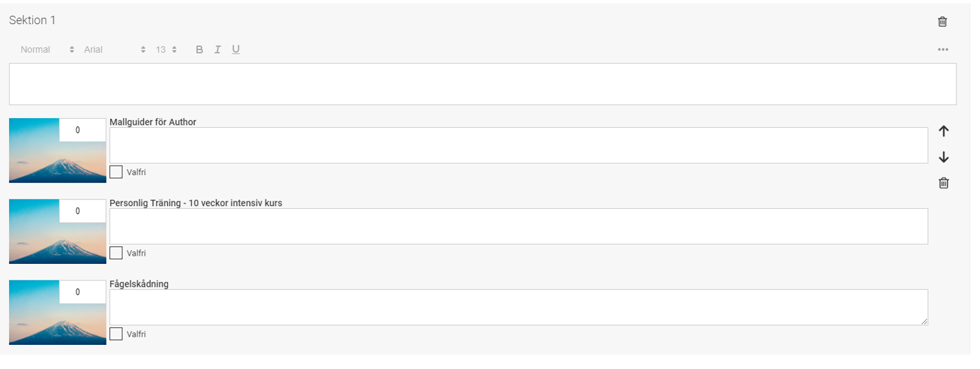Toggle Italic formatting in the editor toolbar
The width and height of the screenshot is (980, 369).
[217, 49]
